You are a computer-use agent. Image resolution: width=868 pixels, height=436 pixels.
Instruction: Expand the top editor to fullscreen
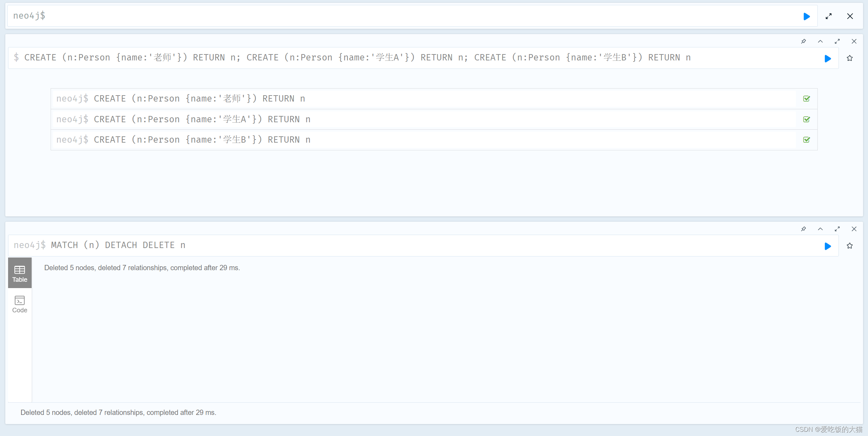click(829, 16)
